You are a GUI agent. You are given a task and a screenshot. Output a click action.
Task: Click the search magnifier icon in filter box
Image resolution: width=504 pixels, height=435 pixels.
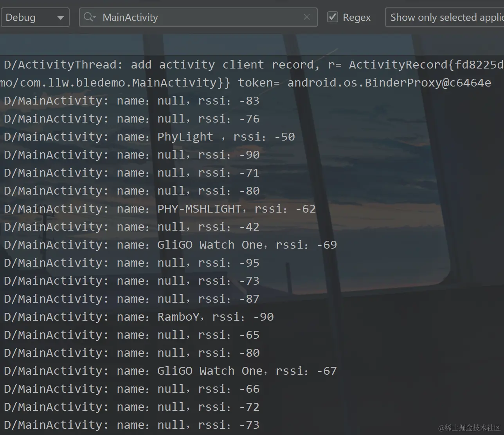point(90,17)
